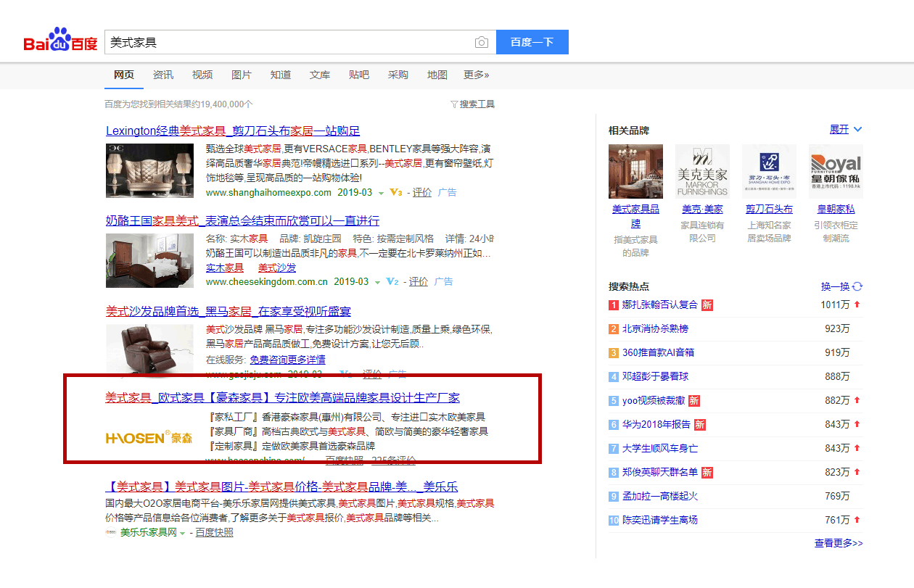Click V3 badge on shanghaihomeexpo result
The width and height of the screenshot is (914, 588).
coord(395,193)
